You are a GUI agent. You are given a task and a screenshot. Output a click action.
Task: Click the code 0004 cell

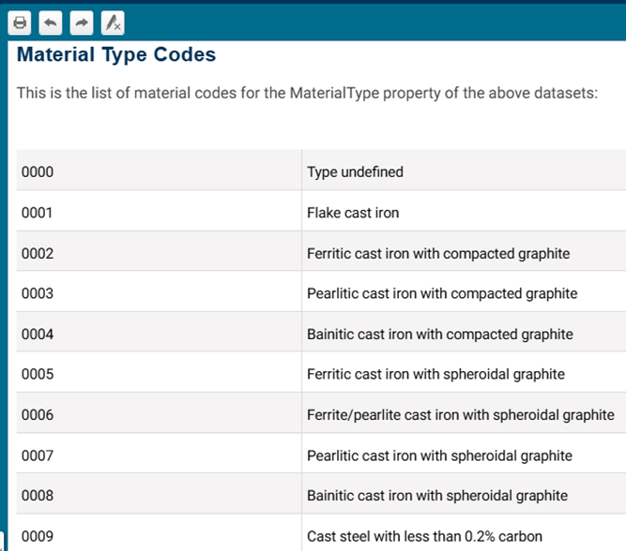coord(37,334)
